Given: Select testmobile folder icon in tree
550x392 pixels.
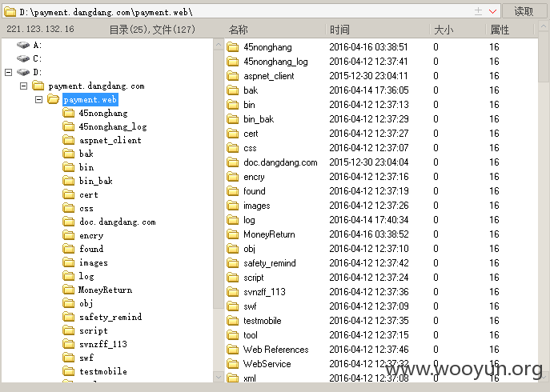Looking at the screenshot, I should 68,371.
